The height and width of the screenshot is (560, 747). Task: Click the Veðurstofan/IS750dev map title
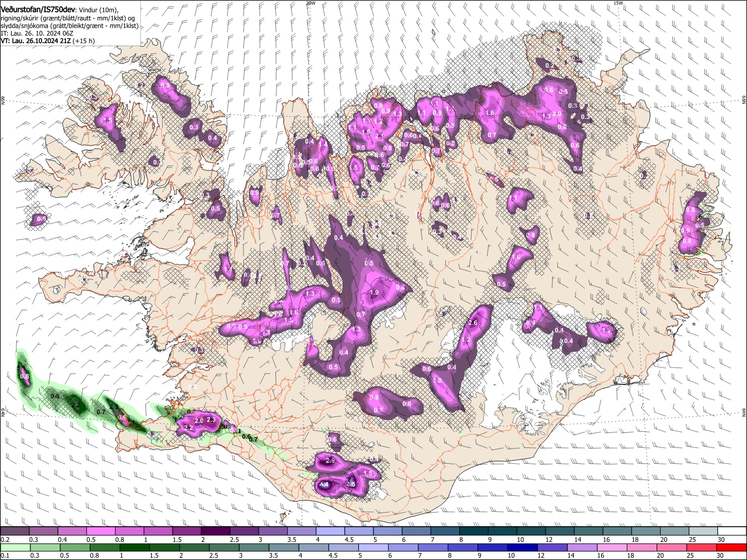(38, 10)
